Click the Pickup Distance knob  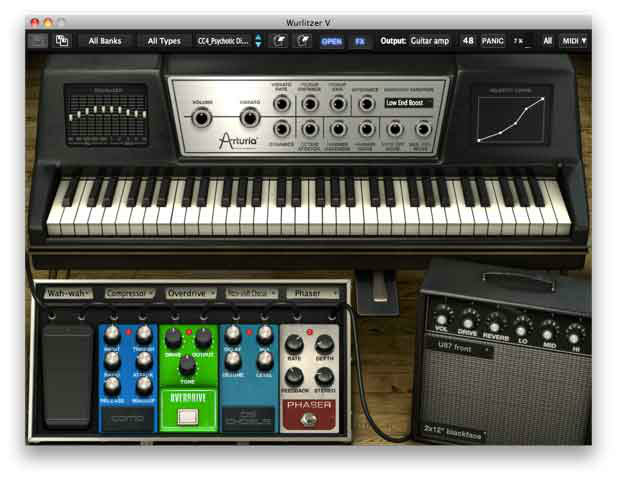coord(310,104)
